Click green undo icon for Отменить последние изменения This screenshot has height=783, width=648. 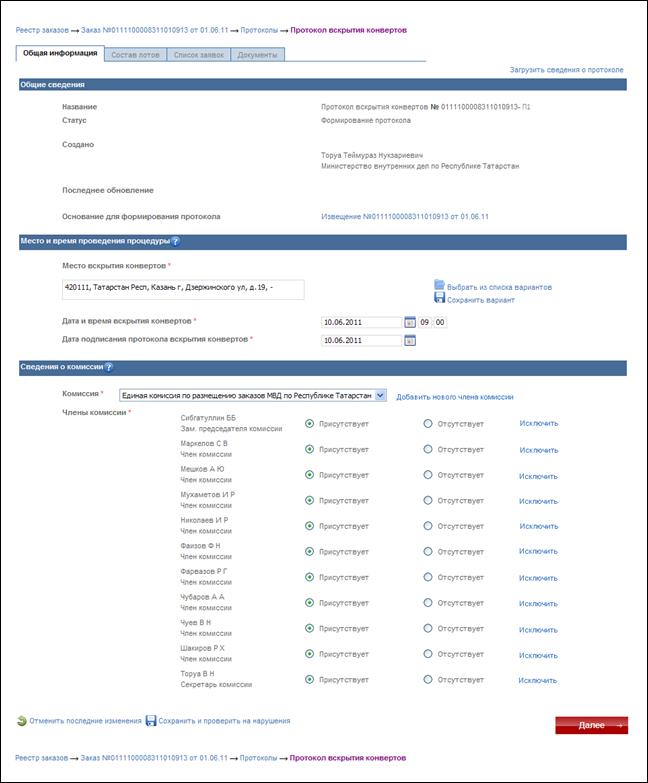[21, 721]
